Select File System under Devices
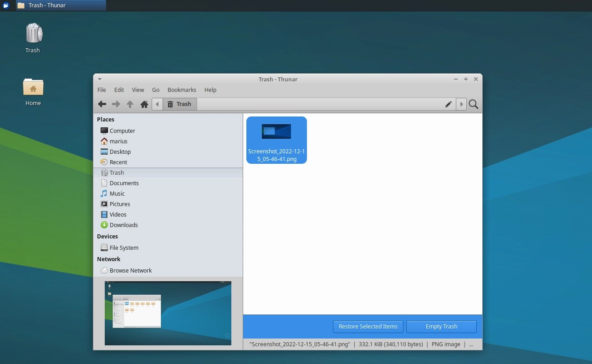 (168, 248)
